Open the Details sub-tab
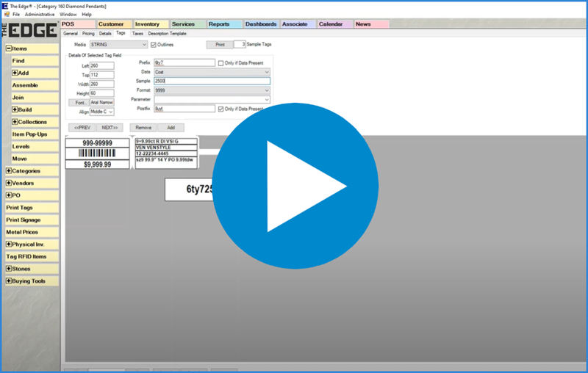The height and width of the screenshot is (373, 588). click(105, 34)
